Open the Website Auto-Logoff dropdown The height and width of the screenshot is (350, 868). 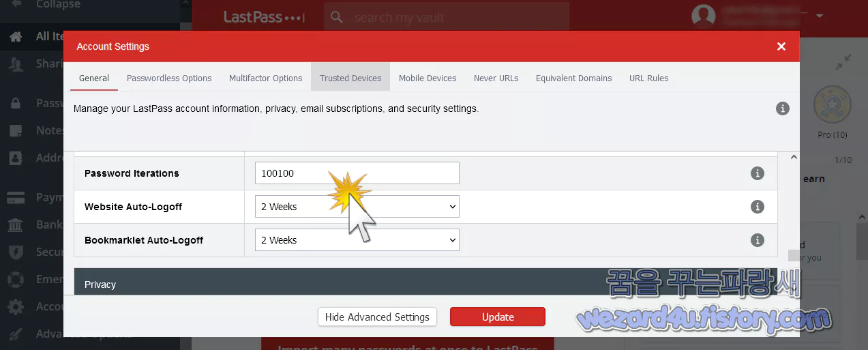point(357,207)
